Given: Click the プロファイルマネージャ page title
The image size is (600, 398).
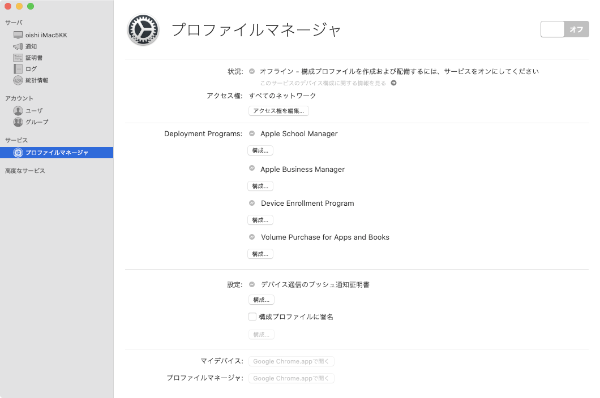Looking at the screenshot, I should (256, 30).
